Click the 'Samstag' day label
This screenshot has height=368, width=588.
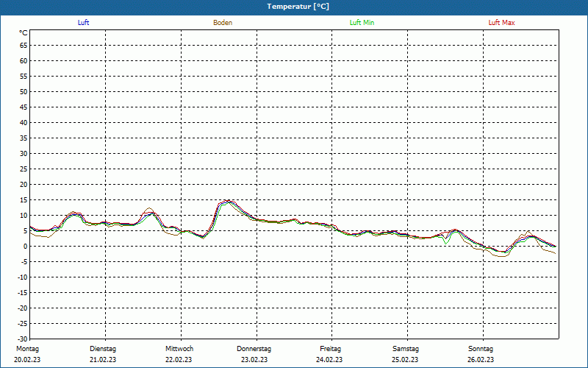click(406, 349)
